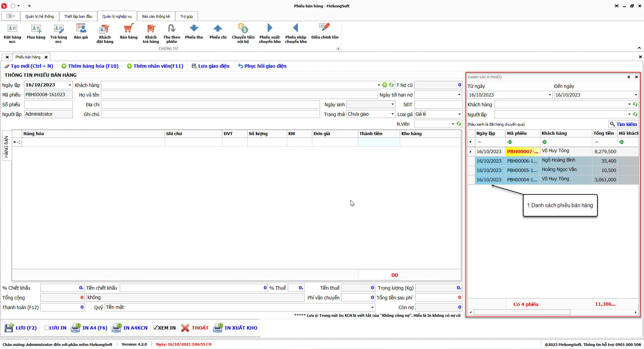Open the Loại giá dropdown

click(459, 114)
